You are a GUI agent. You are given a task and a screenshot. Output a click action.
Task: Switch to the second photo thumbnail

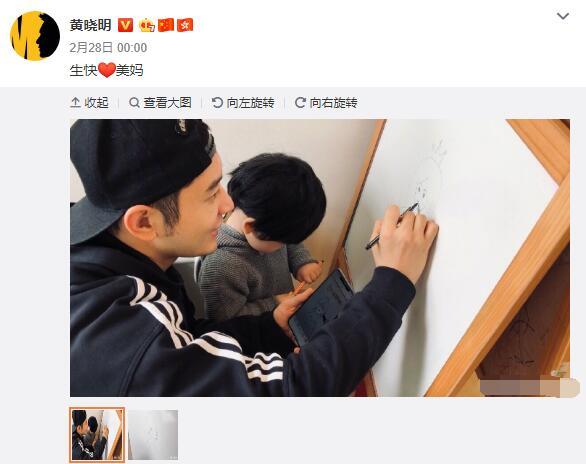153,435
